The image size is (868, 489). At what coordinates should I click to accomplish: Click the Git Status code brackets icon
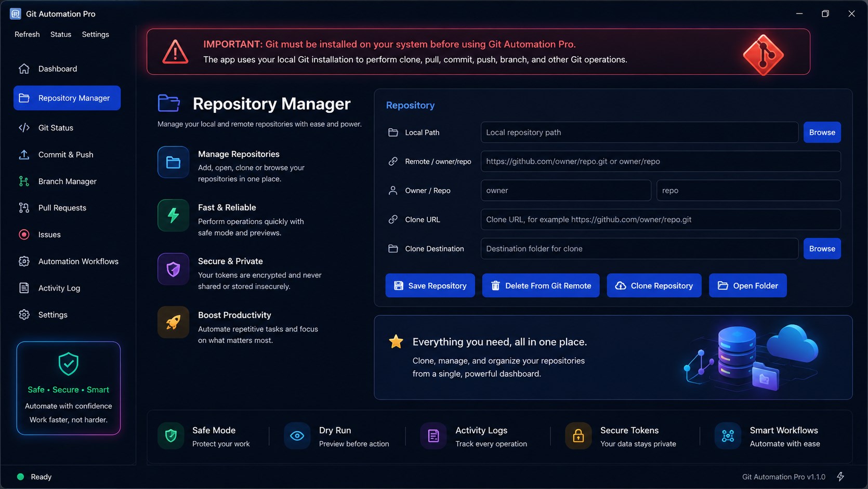click(x=24, y=127)
